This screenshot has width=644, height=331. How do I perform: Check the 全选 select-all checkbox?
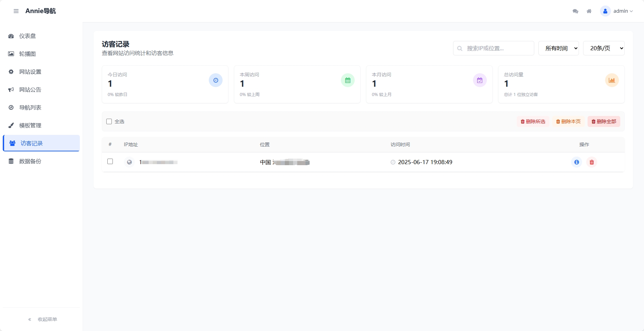click(x=109, y=121)
